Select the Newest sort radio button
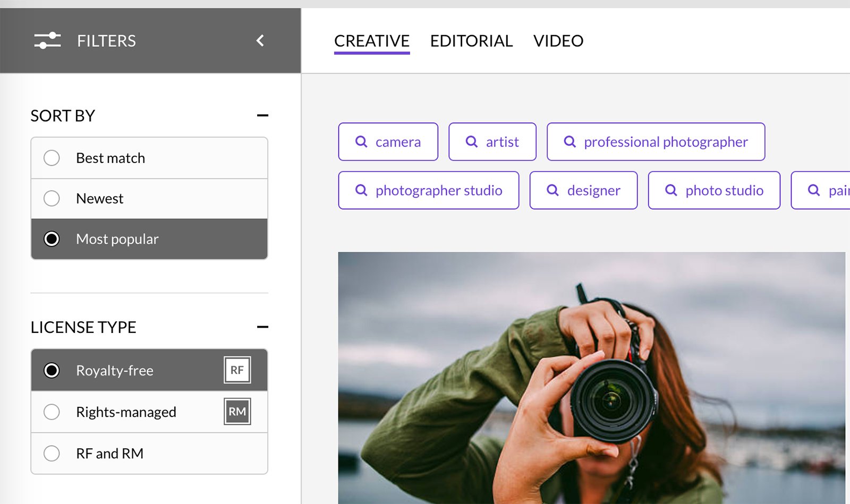850x504 pixels. [52, 199]
